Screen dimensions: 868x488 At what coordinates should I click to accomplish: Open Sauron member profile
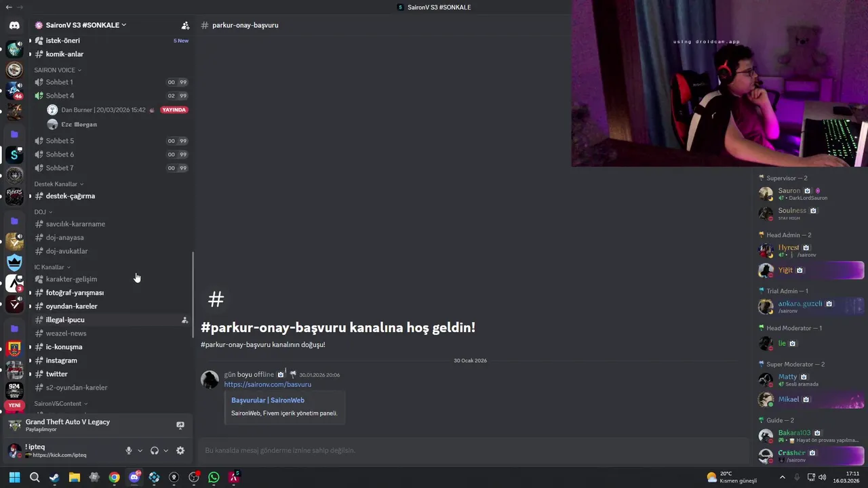[810, 194]
